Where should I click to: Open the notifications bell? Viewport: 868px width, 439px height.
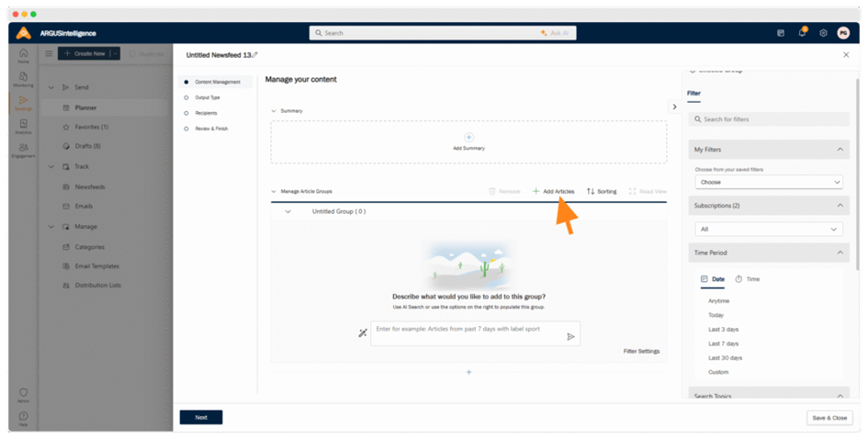(x=802, y=33)
